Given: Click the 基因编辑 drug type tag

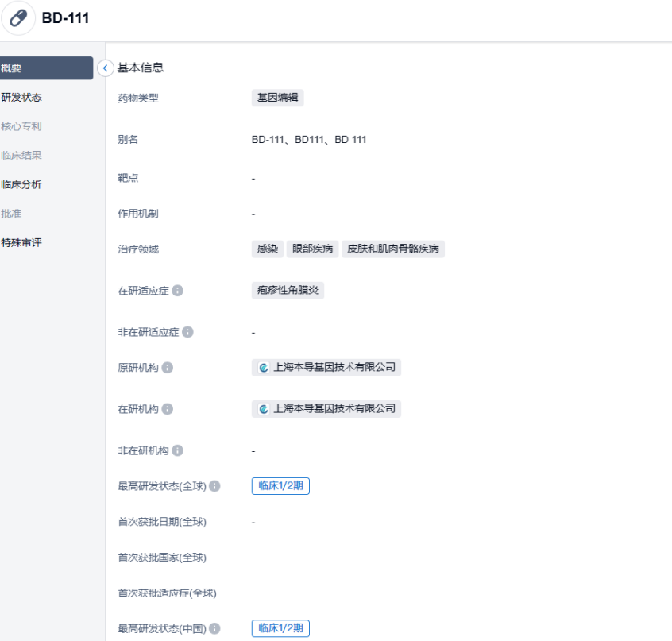Looking at the screenshot, I should (277, 98).
